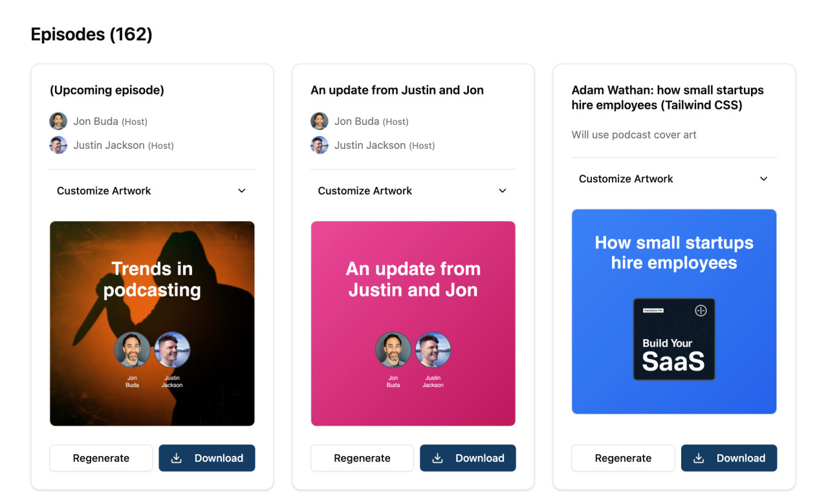Screen dimensions: 828x504
Task: Click download icon in Justin and Jon update card
Action: click(x=437, y=458)
